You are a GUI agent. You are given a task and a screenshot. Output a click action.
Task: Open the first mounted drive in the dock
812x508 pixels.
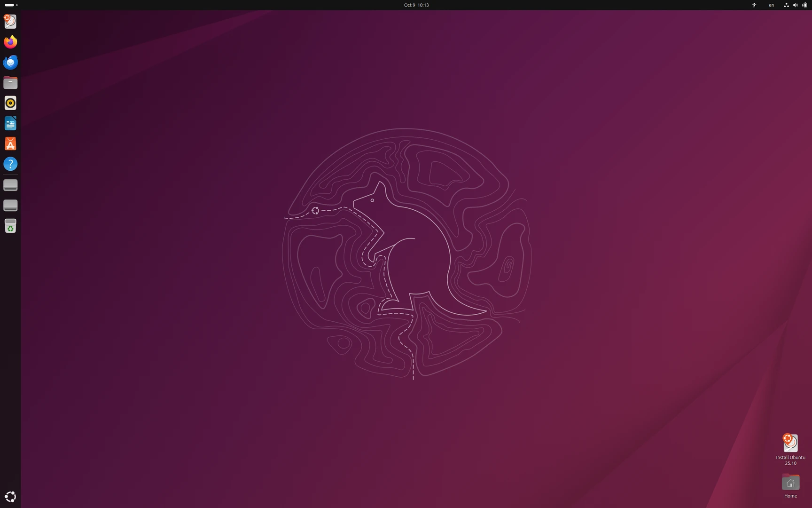pos(10,185)
